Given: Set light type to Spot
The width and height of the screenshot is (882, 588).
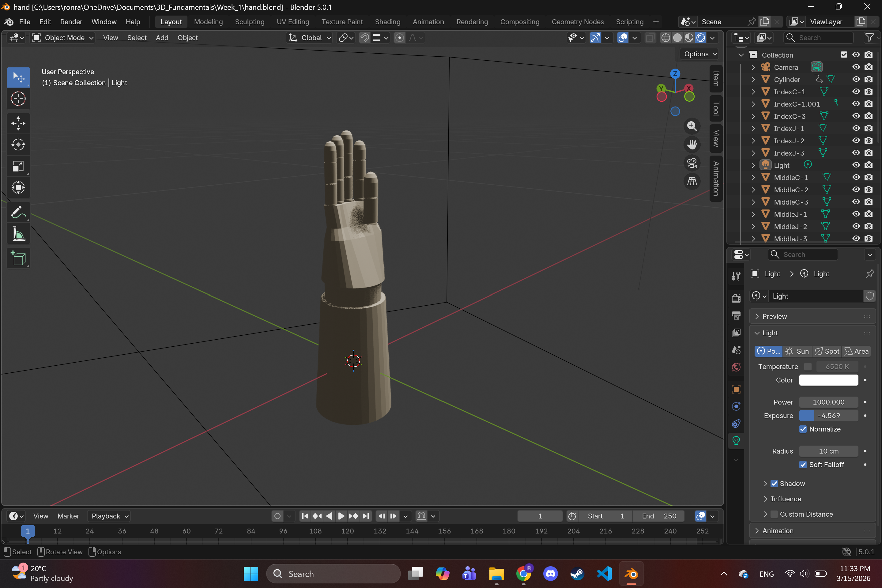Looking at the screenshot, I should tap(827, 351).
